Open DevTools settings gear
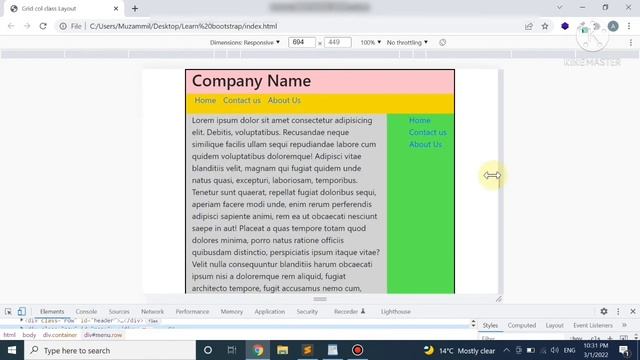Screen dimensions: 640x360 (604, 311)
